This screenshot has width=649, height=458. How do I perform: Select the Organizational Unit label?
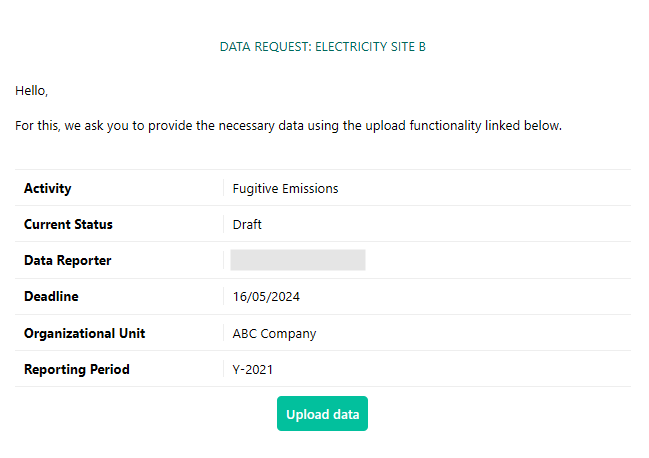coord(84,333)
